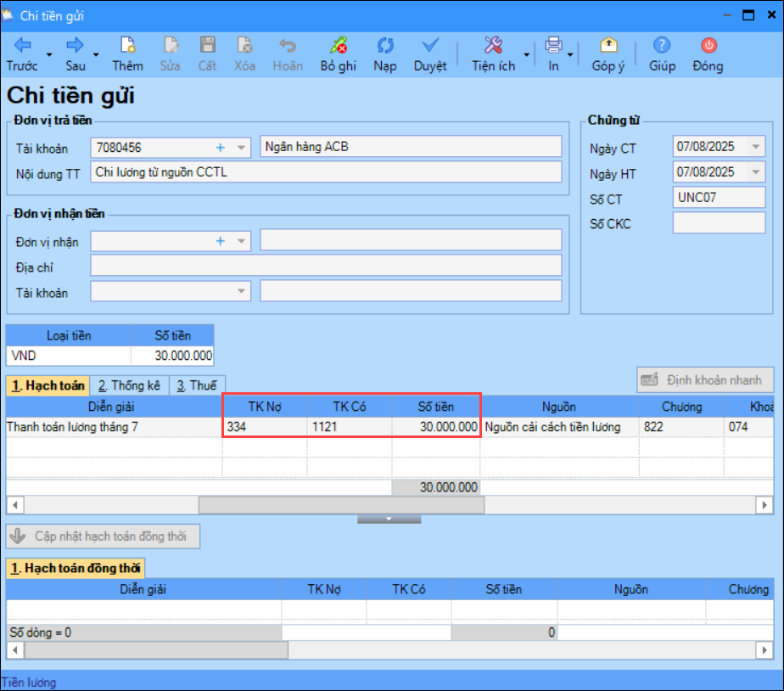The width and height of the screenshot is (784, 691).
Task: Go to previous voucher with Trước
Action: pyautogui.click(x=22, y=54)
